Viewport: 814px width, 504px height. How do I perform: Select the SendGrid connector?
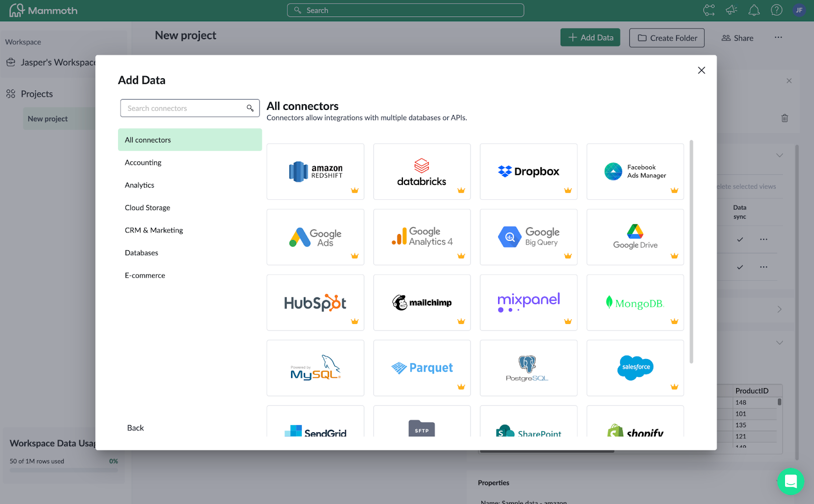315,422
